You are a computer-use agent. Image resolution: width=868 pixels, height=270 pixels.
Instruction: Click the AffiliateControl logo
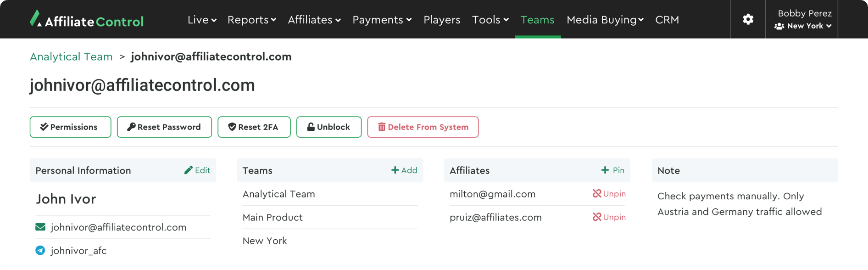pos(87,20)
